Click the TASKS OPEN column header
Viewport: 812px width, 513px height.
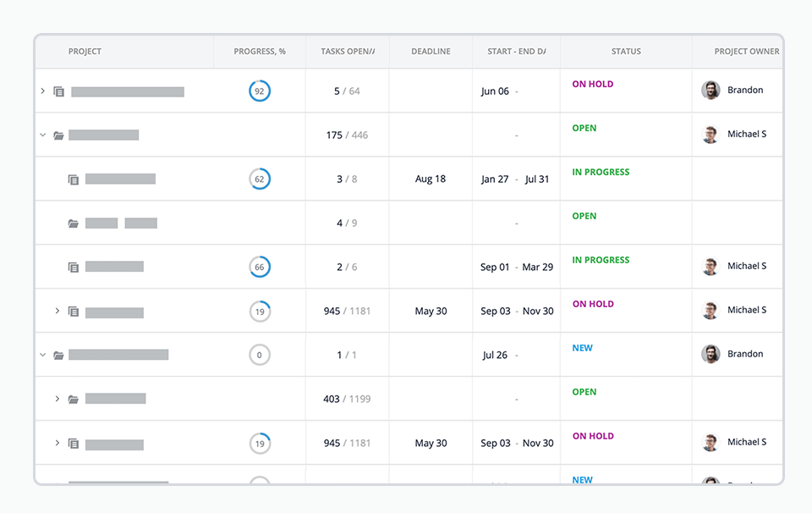(348, 52)
